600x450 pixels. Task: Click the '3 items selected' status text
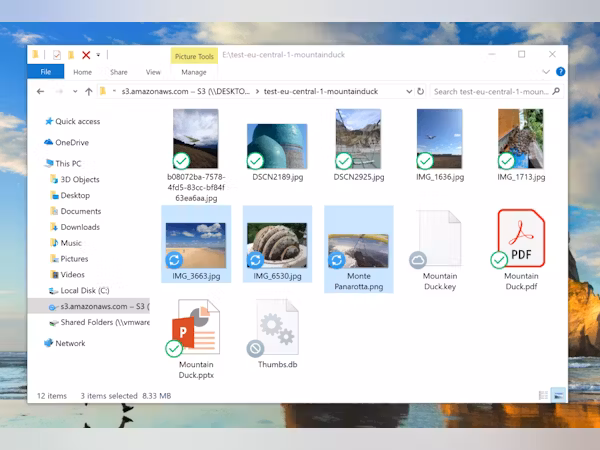point(109,396)
